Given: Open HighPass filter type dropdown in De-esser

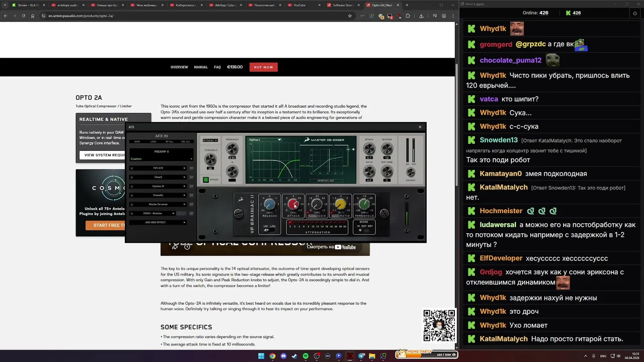Looking at the screenshot, I should click(x=265, y=140).
